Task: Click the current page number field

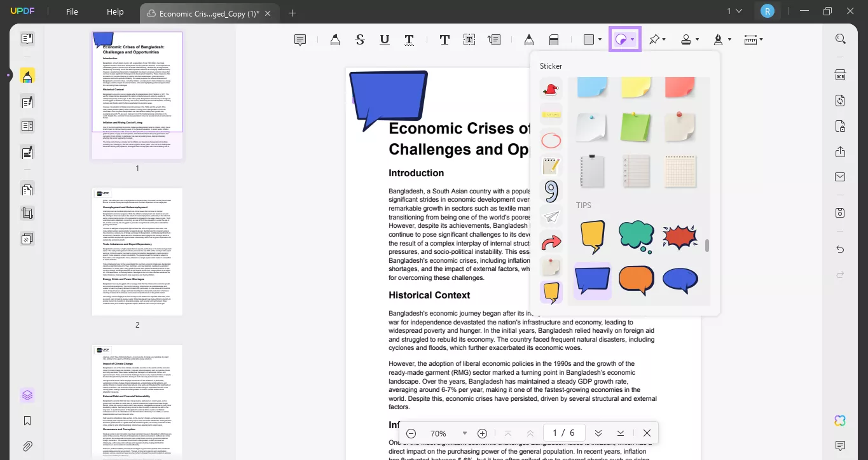Action: point(555,433)
